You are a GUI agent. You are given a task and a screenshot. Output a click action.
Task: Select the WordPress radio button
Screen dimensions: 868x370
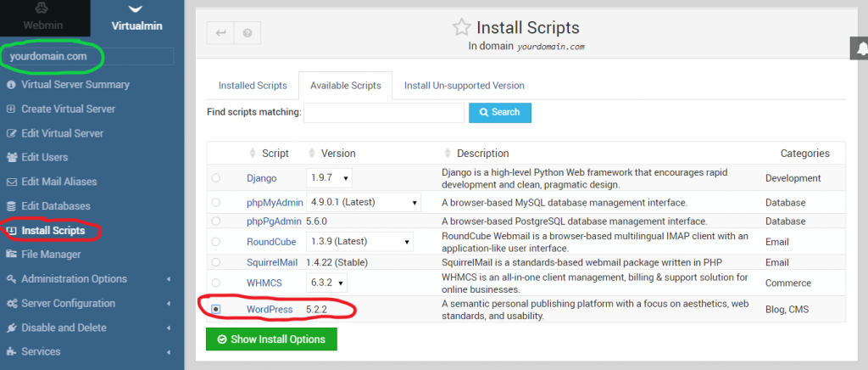click(216, 310)
